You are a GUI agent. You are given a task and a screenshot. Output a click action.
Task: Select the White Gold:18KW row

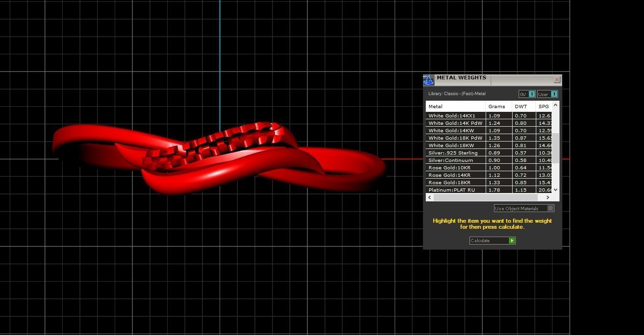pos(489,145)
